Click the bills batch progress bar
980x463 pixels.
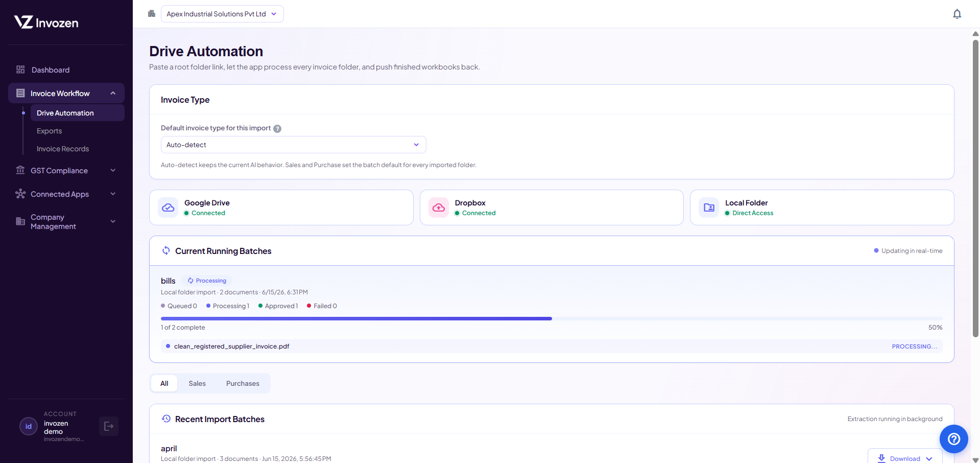click(x=552, y=318)
